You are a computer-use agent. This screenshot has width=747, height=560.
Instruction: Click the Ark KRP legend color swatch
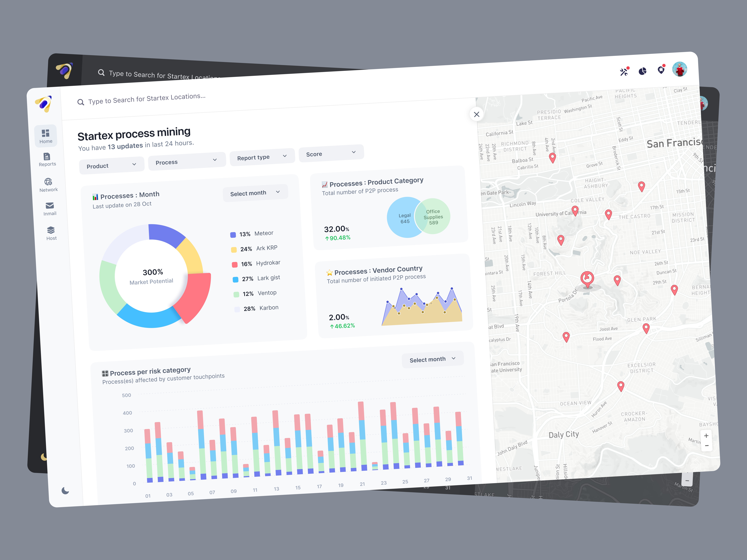pyautogui.click(x=234, y=250)
